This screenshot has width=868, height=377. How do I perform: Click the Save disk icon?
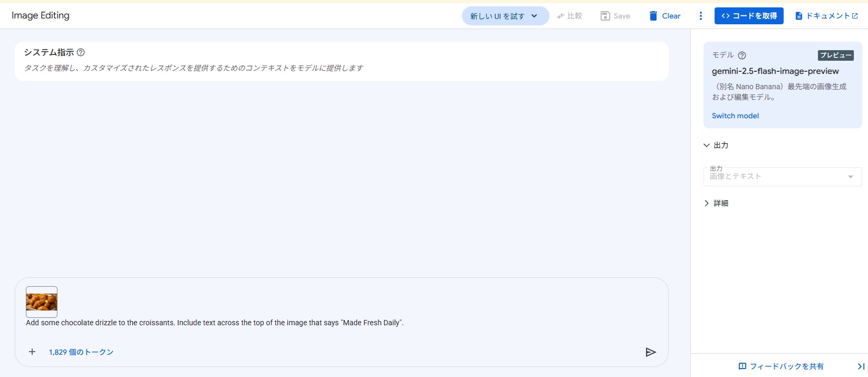pyautogui.click(x=605, y=16)
